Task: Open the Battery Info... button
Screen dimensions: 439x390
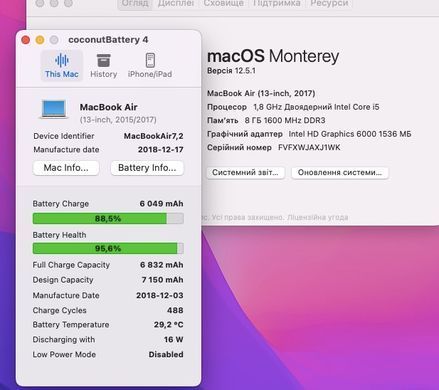Action: (147, 168)
